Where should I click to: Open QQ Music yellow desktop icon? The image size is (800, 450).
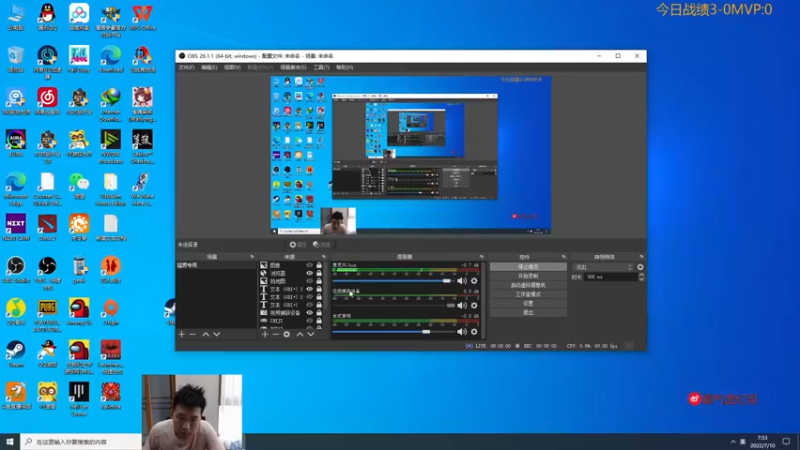pos(16,312)
